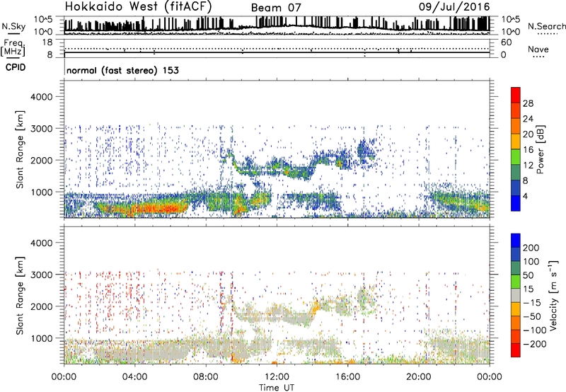Click the '08:00' time tick label
The image size is (566, 392).
tap(206, 377)
